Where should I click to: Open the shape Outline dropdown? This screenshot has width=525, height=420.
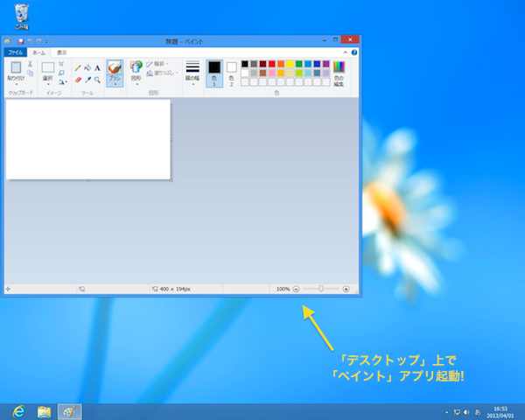(157, 64)
